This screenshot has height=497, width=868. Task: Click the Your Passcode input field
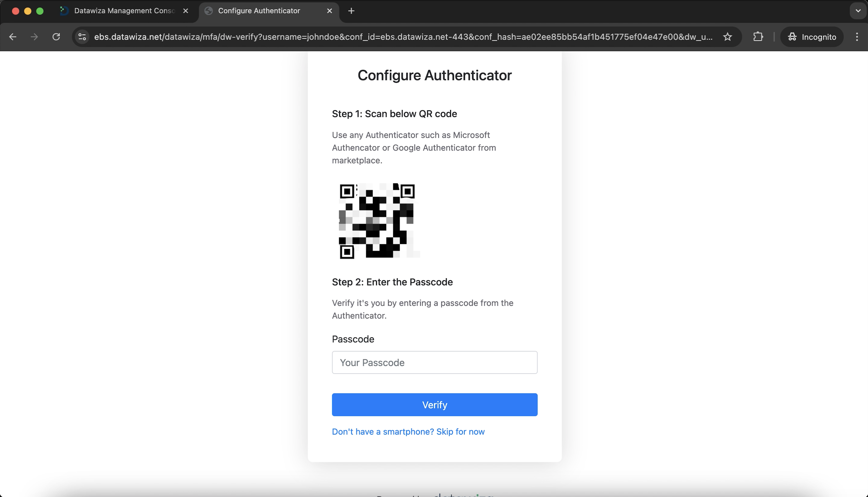434,362
